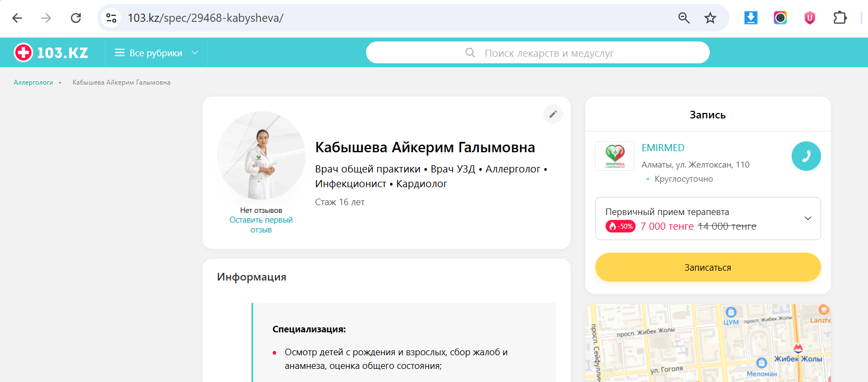This screenshot has width=868, height=382.
Task: Open site information icon in address bar
Action: pyautogui.click(x=111, y=18)
